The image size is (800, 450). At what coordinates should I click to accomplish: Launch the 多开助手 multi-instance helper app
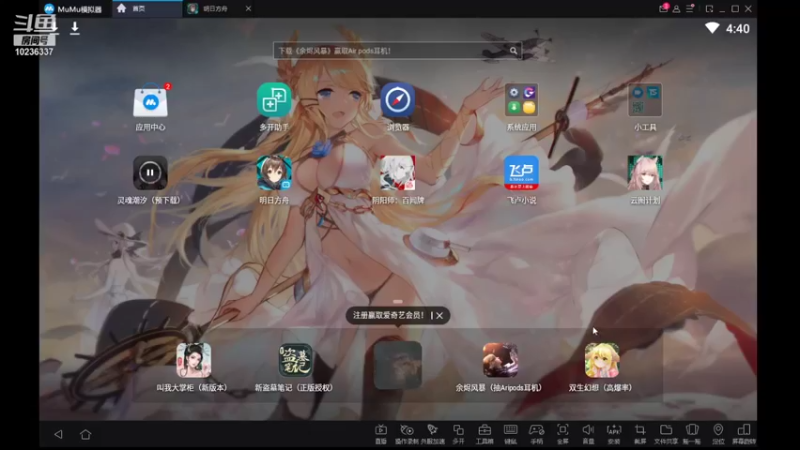tap(274, 100)
